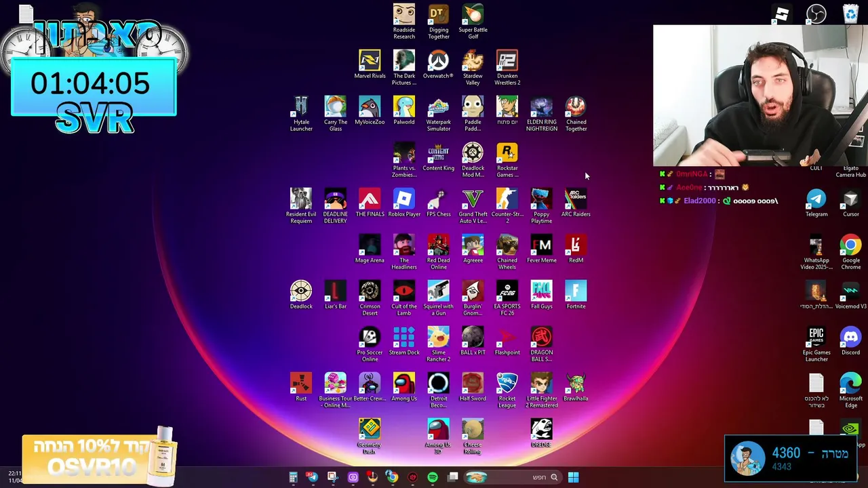Open Overwatch shortcut on the desktop

(438, 64)
